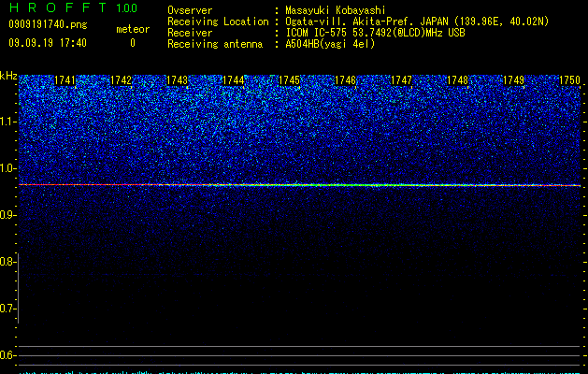This screenshot has width=588, height=374.
Task: Select the 0.6 frequency axis label
Action: coord(7,355)
